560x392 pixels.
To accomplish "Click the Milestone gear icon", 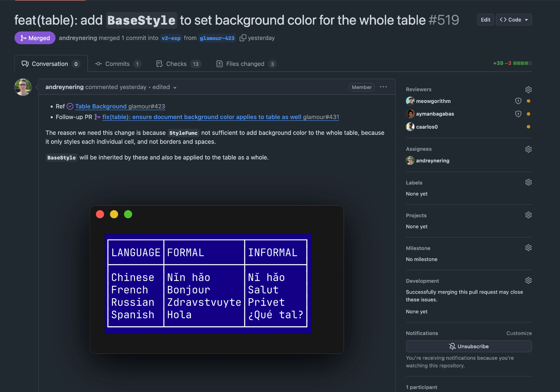I will tap(528, 248).
